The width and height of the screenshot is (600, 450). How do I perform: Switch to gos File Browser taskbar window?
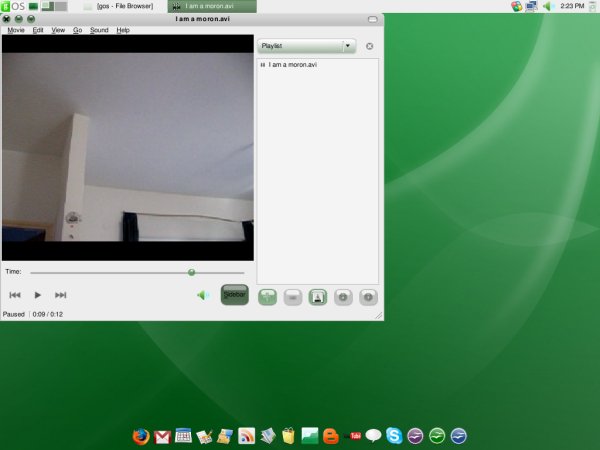click(121, 6)
